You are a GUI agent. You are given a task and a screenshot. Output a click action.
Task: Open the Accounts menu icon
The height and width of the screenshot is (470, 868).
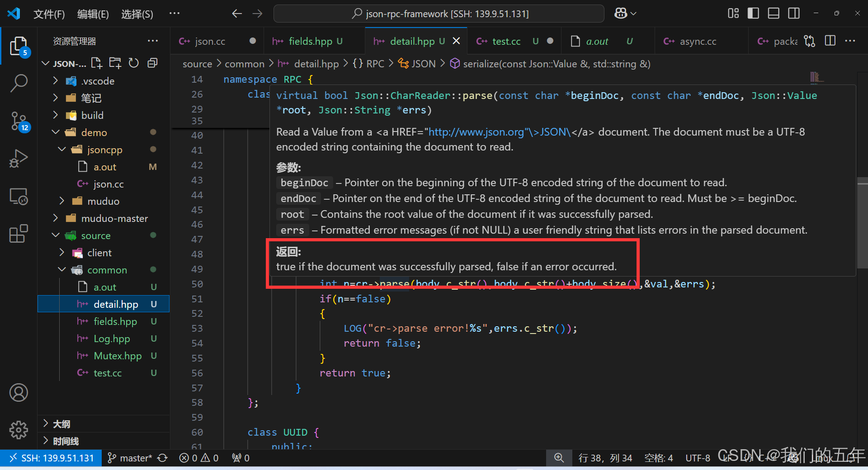tap(19, 392)
